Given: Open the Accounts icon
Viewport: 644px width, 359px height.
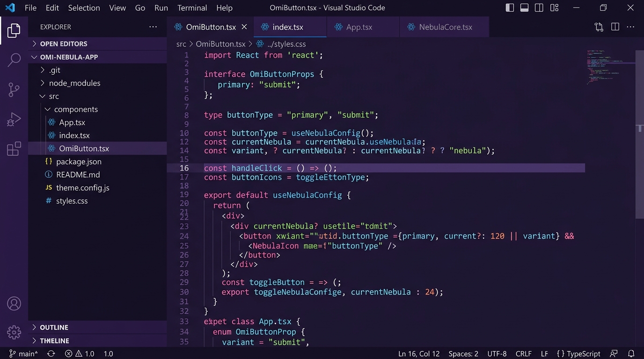Looking at the screenshot, I should click(x=14, y=304).
